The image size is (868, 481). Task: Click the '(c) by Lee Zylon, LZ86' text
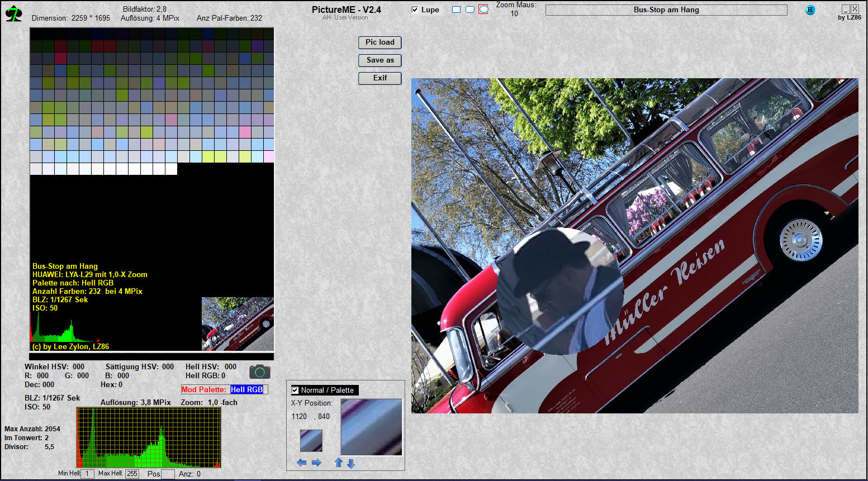(70, 346)
